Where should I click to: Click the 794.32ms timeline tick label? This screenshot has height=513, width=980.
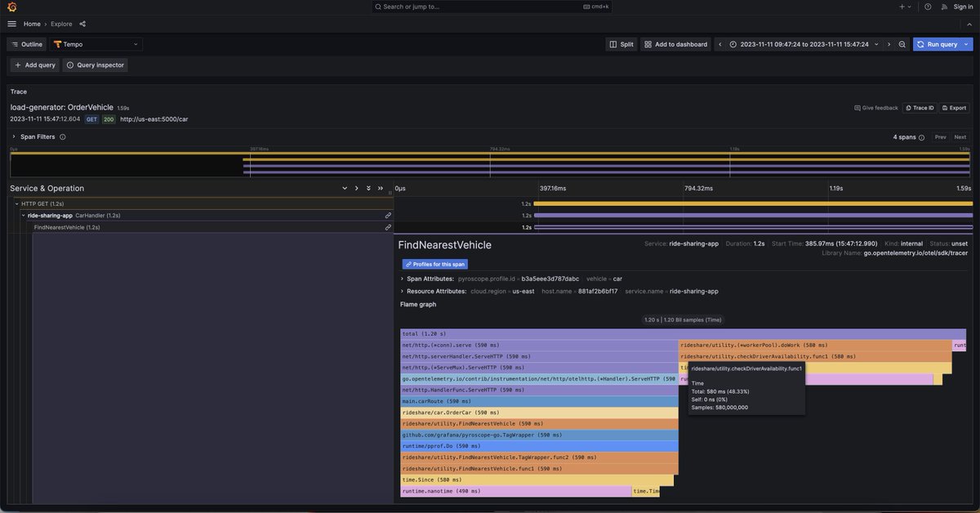tap(698, 188)
